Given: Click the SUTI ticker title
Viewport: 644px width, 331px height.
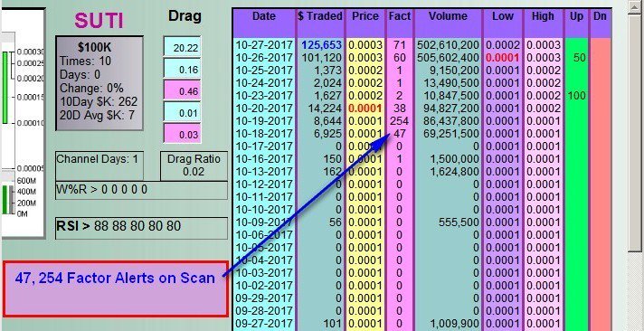Looking at the screenshot, I should tap(99, 21).
